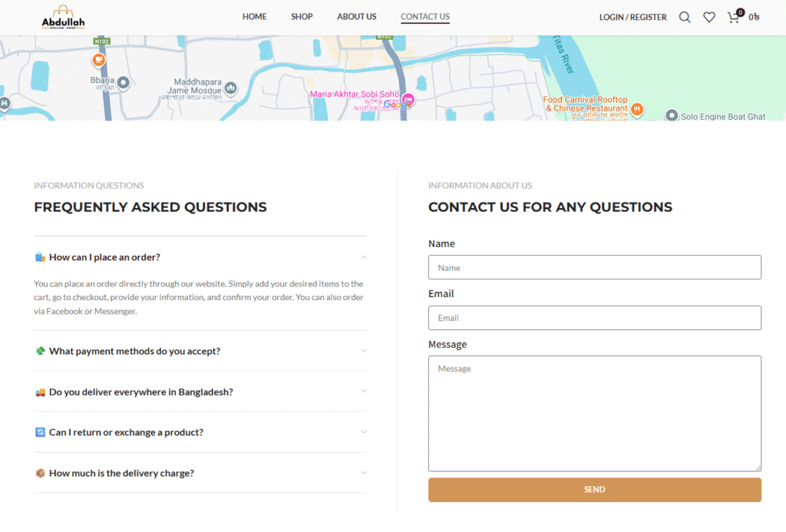The width and height of the screenshot is (786, 532).
Task: Click the Abdullah shop logo
Action: coord(63,17)
